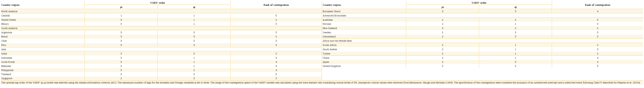The width and height of the screenshot is (644, 88).
Task: Select the Philippines country cell
Action: click(7, 70)
